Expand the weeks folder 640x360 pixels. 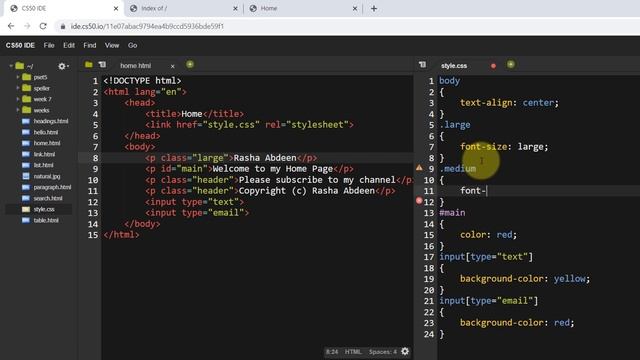(x=18, y=110)
